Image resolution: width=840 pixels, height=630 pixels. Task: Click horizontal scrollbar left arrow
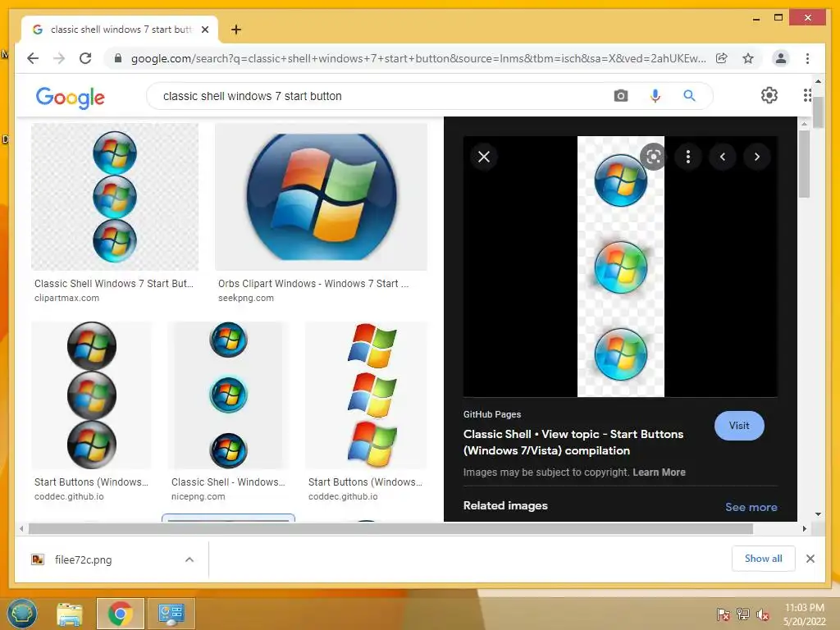point(21,529)
